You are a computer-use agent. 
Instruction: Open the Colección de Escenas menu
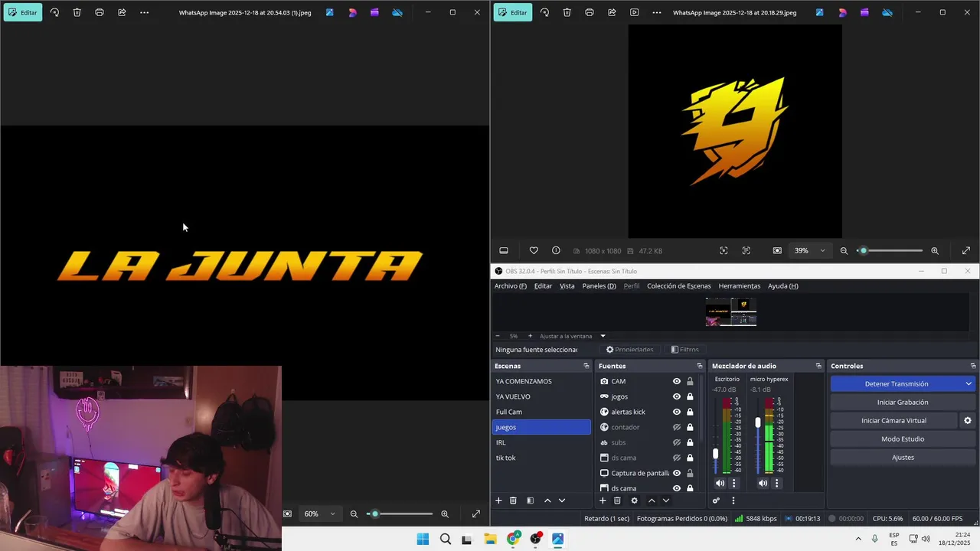[678, 285]
